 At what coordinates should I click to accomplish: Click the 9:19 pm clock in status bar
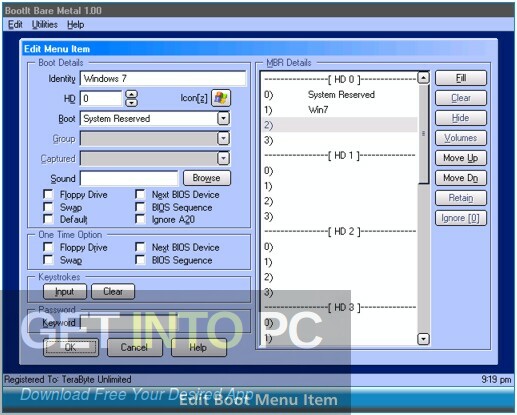click(x=496, y=379)
